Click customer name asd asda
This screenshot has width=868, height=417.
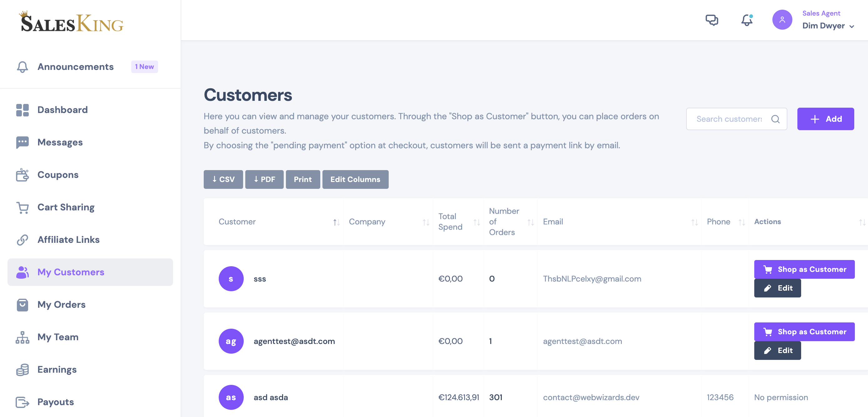point(271,397)
